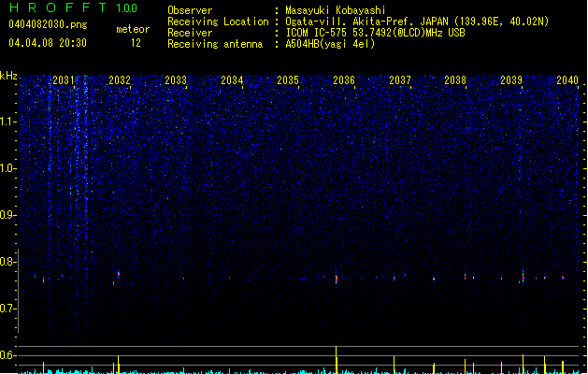588x374 pixels.
Task: Click the version number 1.00
Action: 127,8
